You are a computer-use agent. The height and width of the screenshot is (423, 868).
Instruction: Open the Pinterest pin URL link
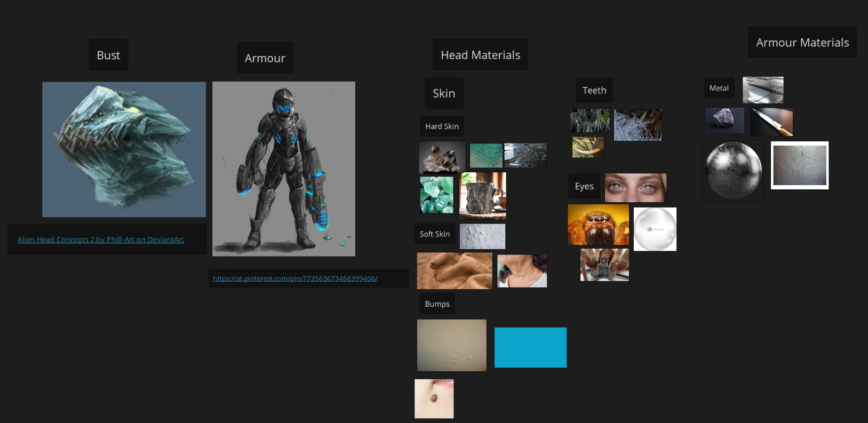pos(295,278)
